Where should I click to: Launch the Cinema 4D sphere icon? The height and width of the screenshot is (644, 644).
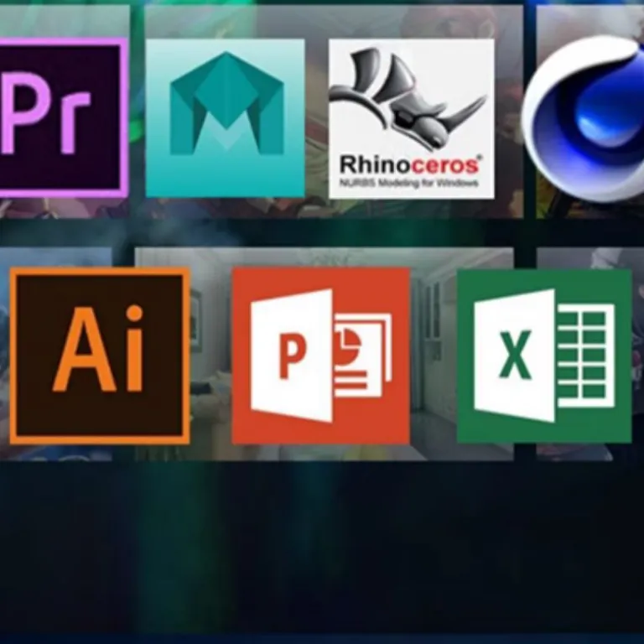tap(584, 118)
